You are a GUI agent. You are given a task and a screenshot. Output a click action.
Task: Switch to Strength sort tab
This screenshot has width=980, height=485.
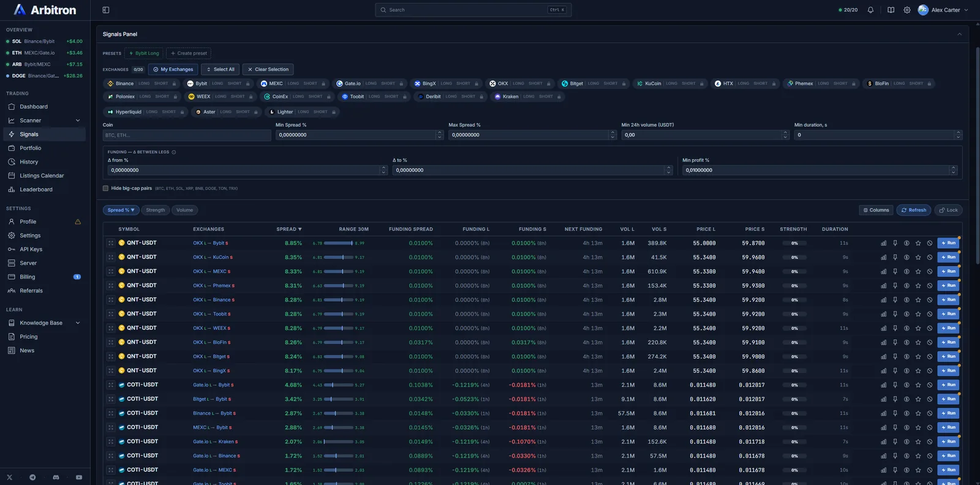156,210
